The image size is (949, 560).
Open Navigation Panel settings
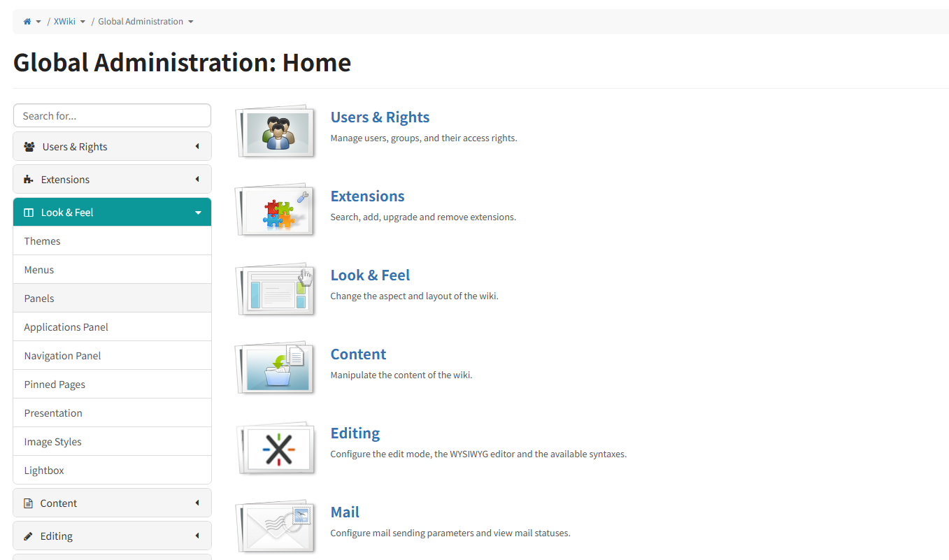click(112, 355)
